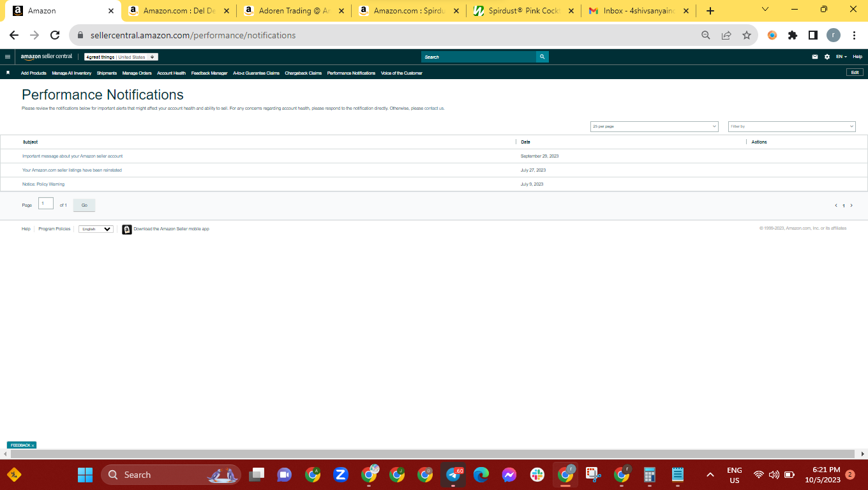Open Microsoft Edge from the taskbar
Image resolution: width=868 pixels, height=490 pixels.
pos(481,475)
